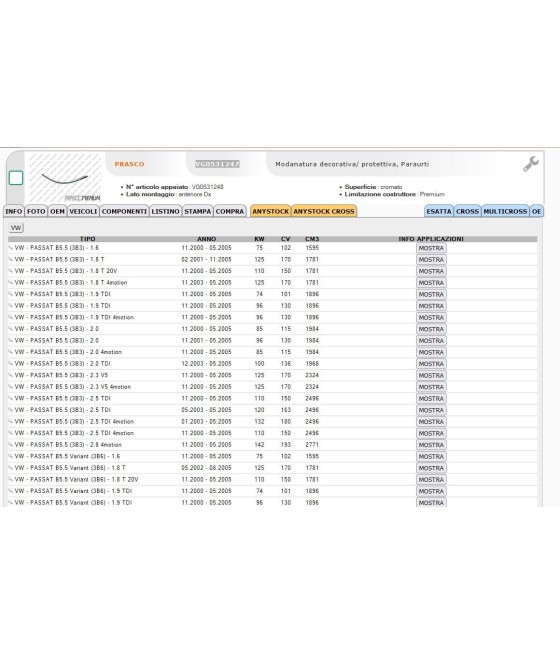
Task: Click MOSTRA for Passat 2.3 V5 4motion
Action: [x=431, y=387]
